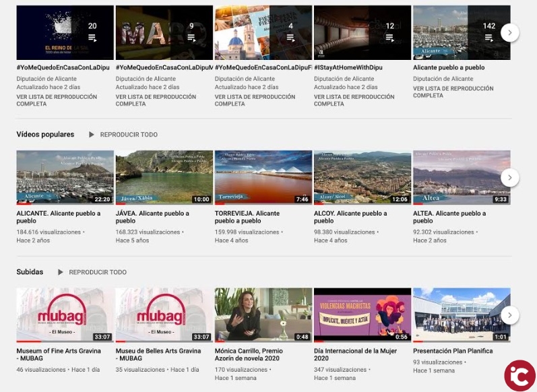Open TORREVIEJA video thumbnail
The image size is (537, 392).
click(263, 177)
